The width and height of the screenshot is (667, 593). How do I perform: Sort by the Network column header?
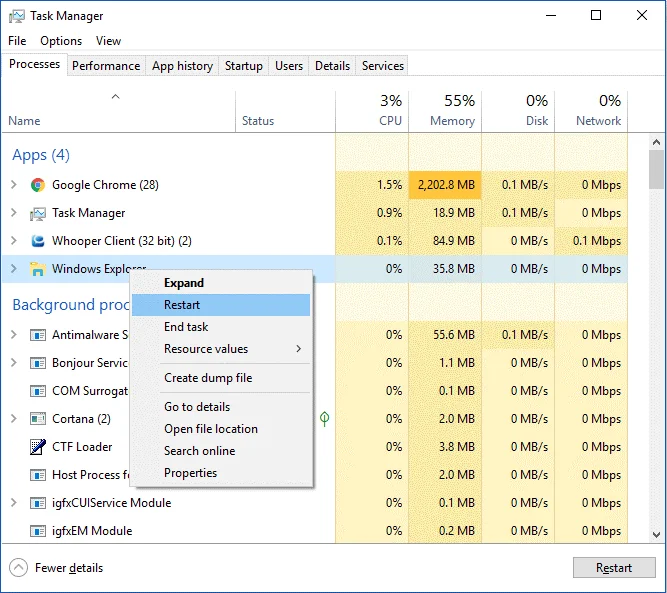pyautogui.click(x=592, y=111)
